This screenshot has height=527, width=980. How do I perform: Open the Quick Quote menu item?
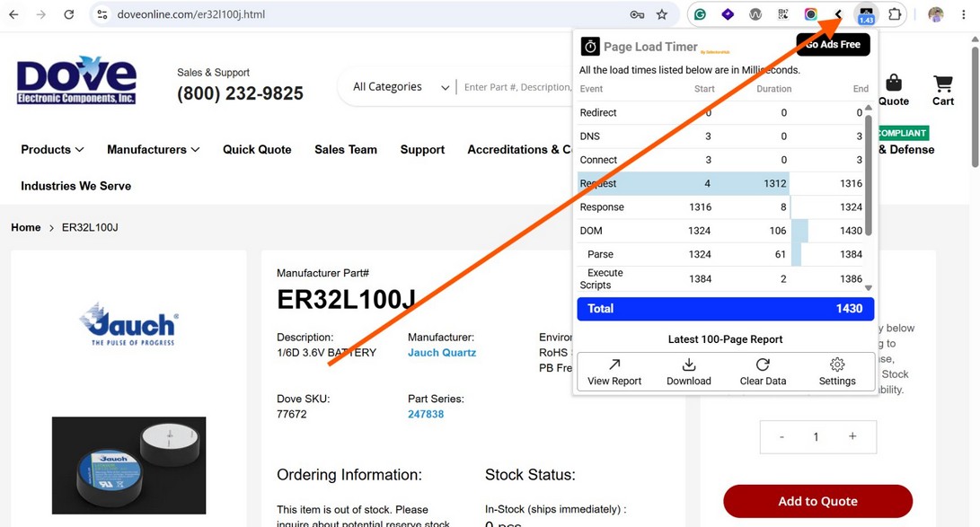coord(257,149)
